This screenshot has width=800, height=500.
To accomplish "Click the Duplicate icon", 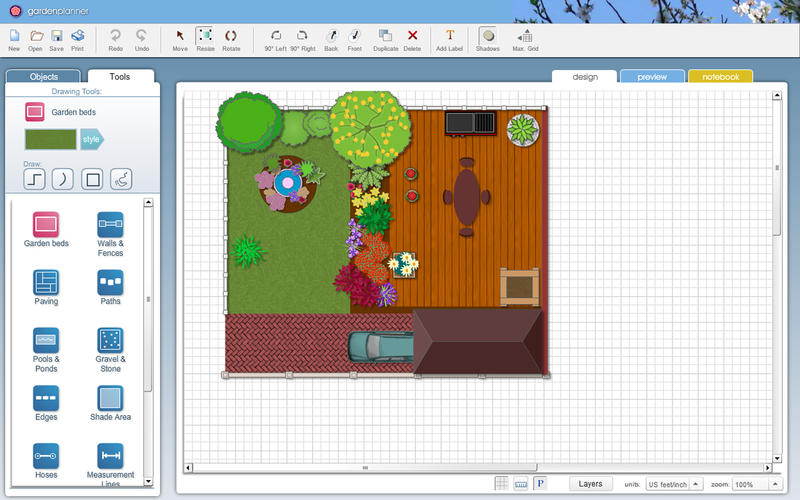I will coord(385,38).
